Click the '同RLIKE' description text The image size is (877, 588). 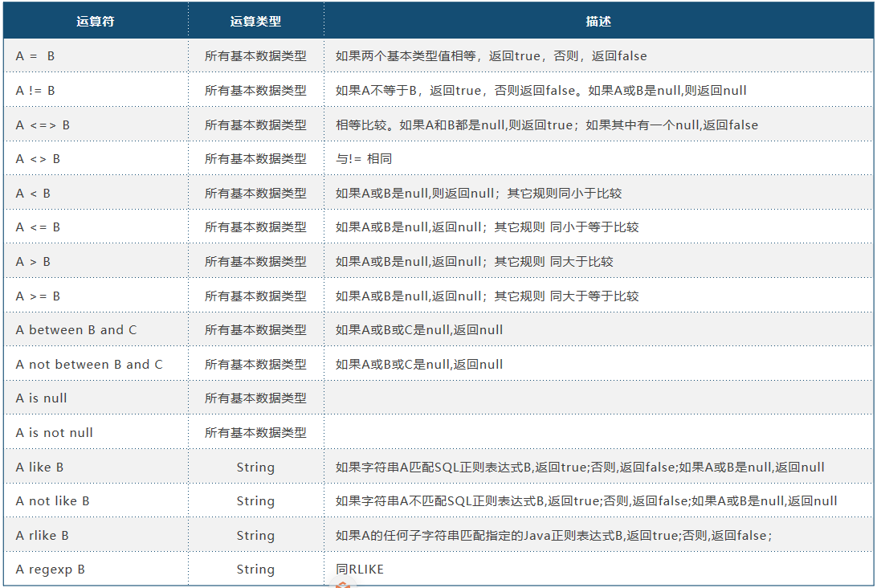click(x=360, y=570)
